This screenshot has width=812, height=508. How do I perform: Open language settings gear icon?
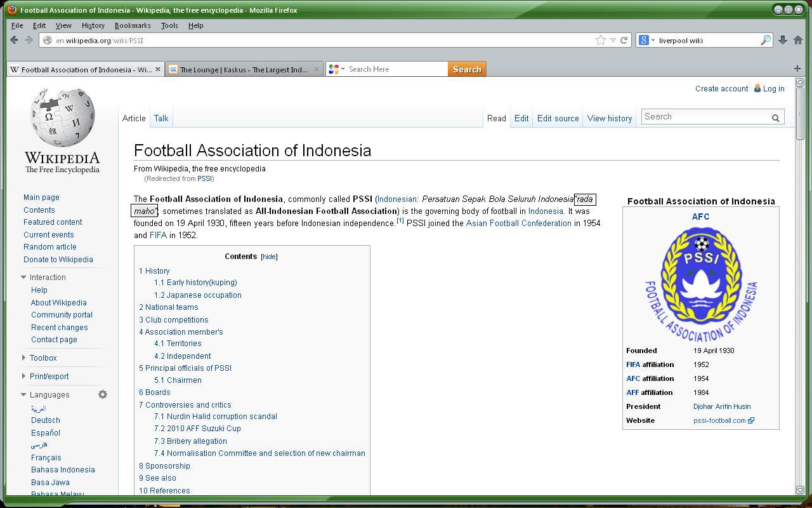(x=103, y=394)
